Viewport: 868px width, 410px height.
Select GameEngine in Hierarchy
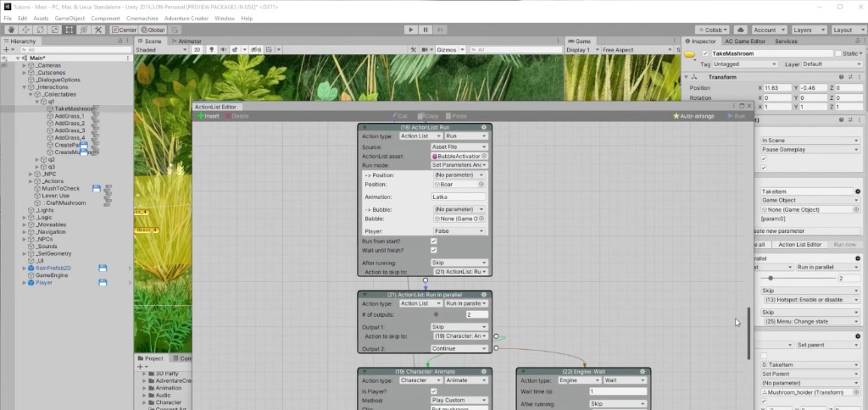tap(52, 275)
